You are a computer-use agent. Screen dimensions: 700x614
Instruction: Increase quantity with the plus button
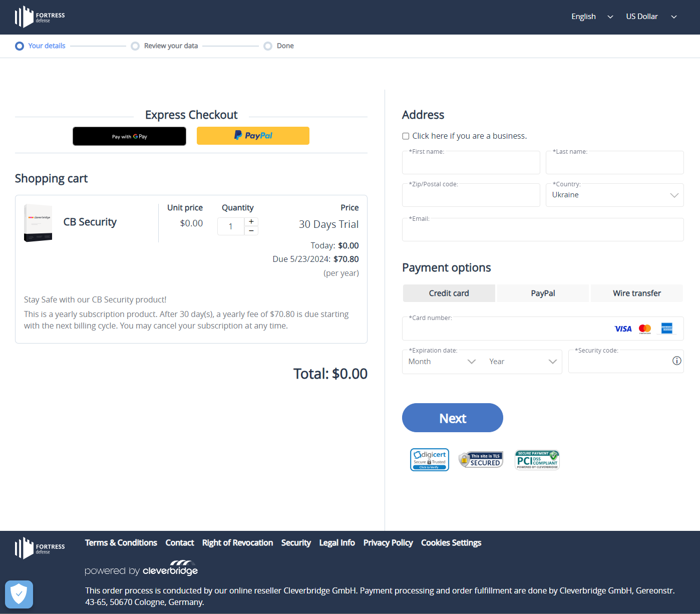pos(251,221)
